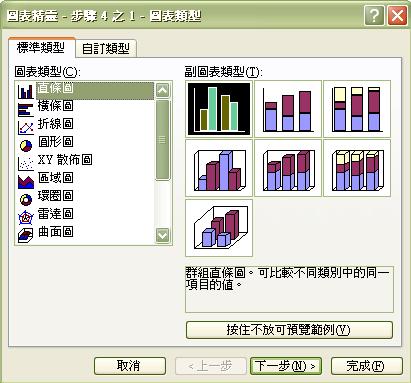This screenshot has width=411, height=383.
Task: Click the 下一步 next button
Action: [286, 366]
